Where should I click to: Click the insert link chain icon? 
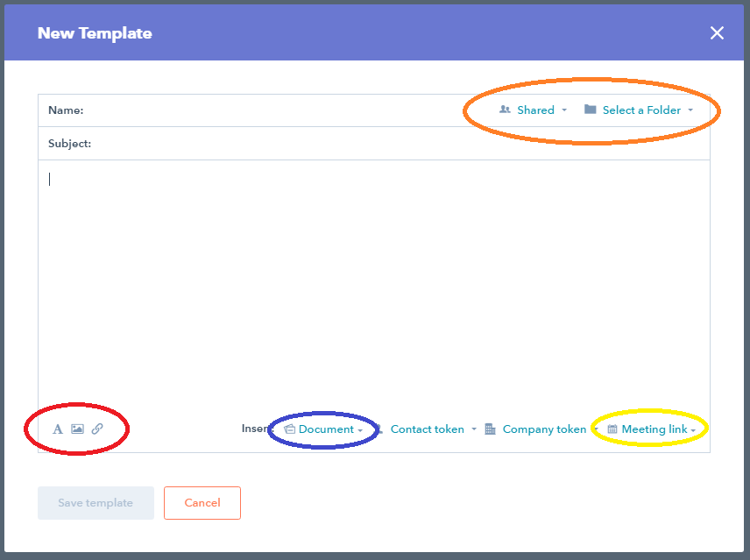97,429
